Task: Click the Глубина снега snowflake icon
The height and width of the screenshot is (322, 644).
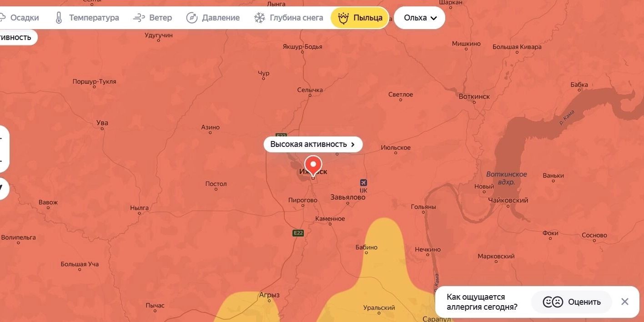Action: (x=260, y=18)
